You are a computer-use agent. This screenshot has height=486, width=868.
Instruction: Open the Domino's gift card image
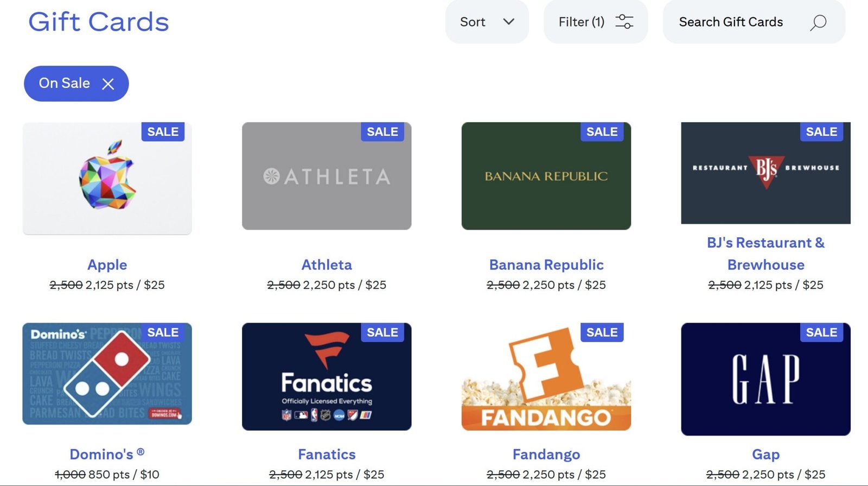(107, 375)
